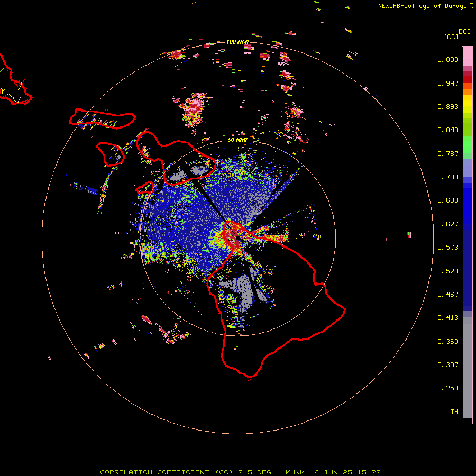Viewport: 476px width, 476px height.
Task: Click the 0.787 value on the color scale
Action: [448, 153]
